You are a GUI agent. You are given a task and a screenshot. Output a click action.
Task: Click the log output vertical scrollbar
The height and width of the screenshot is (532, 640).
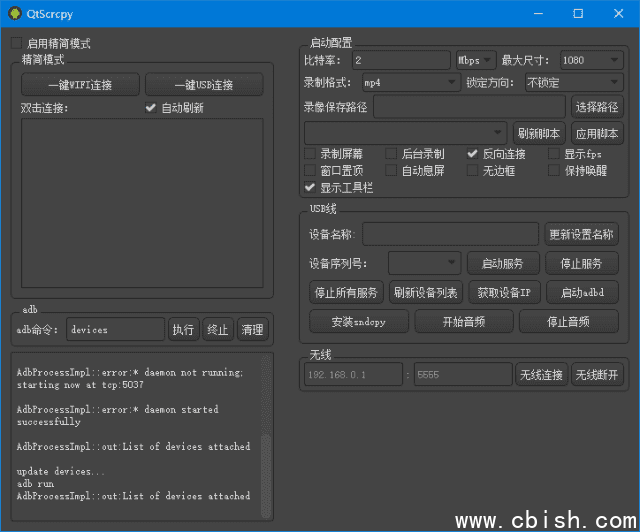pyautogui.click(x=266, y=470)
